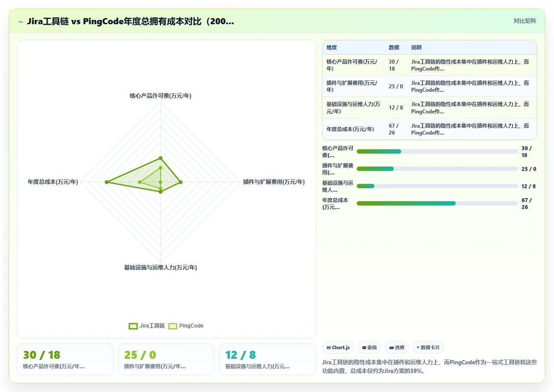Click the 核心产品许可费 radar axis label
554x392 pixels.
coord(161,96)
